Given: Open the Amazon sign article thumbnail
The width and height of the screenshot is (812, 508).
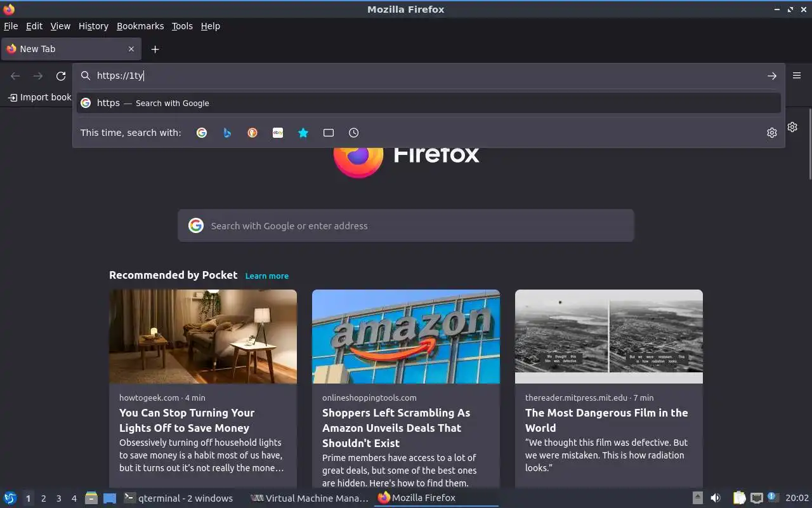Looking at the screenshot, I should pos(406,337).
